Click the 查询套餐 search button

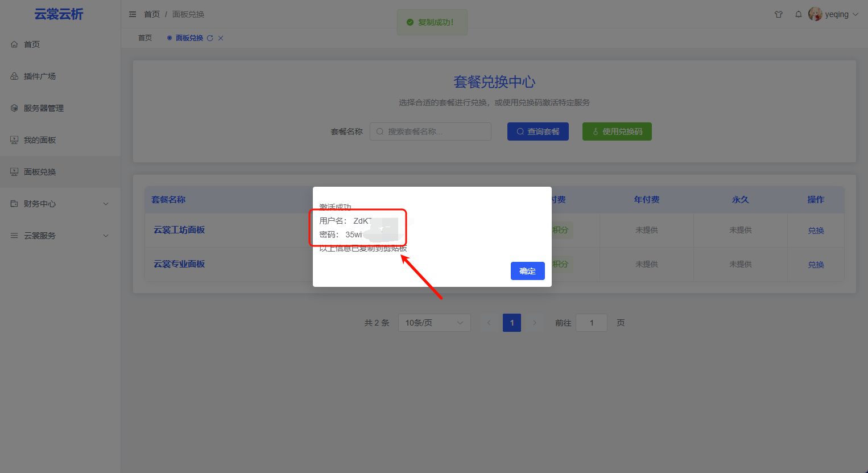pyautogui.click(x=538, y=131)
